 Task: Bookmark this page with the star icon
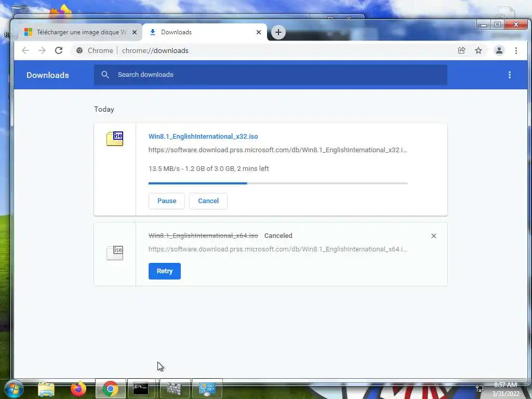click(x=478, y=50)
